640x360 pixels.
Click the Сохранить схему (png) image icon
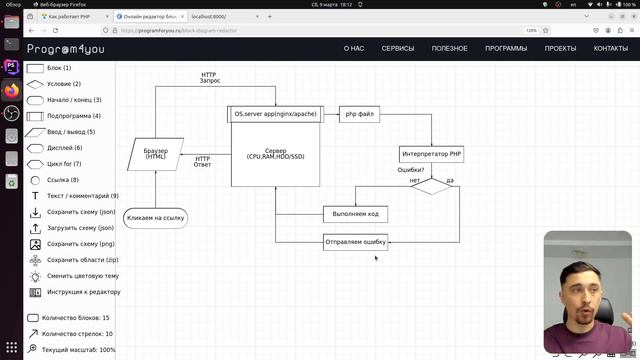(x=35, y=244)
